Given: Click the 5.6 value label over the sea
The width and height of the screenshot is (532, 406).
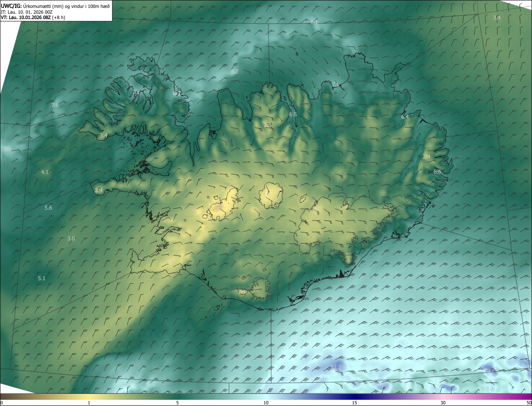Looking at the screenshot, I should 48,208.
